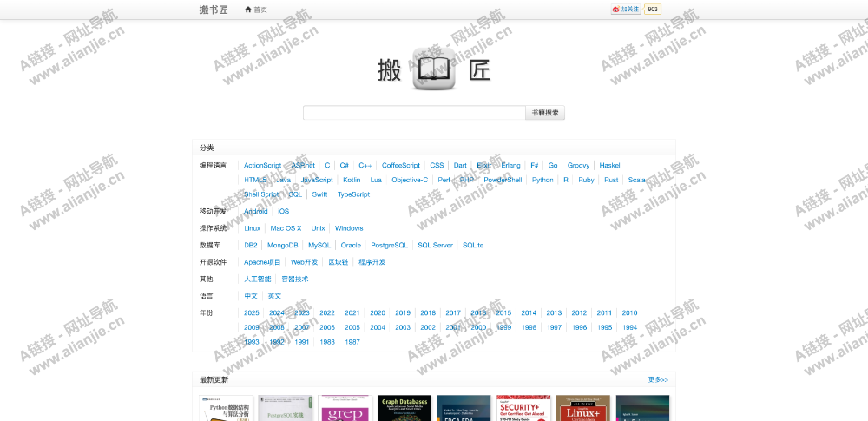Open the 搬书匠 site title link
This screenshot has height=421, width=868.
(x=214, y=10)
